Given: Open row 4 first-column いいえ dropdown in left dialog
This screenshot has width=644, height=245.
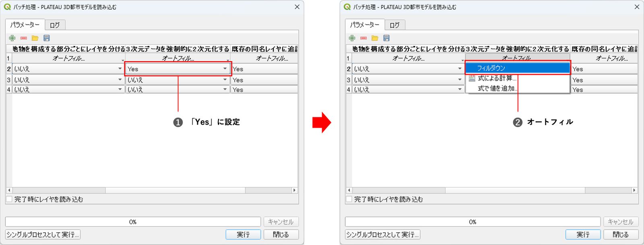Looking at the screenshot, I should click(68, 90).
